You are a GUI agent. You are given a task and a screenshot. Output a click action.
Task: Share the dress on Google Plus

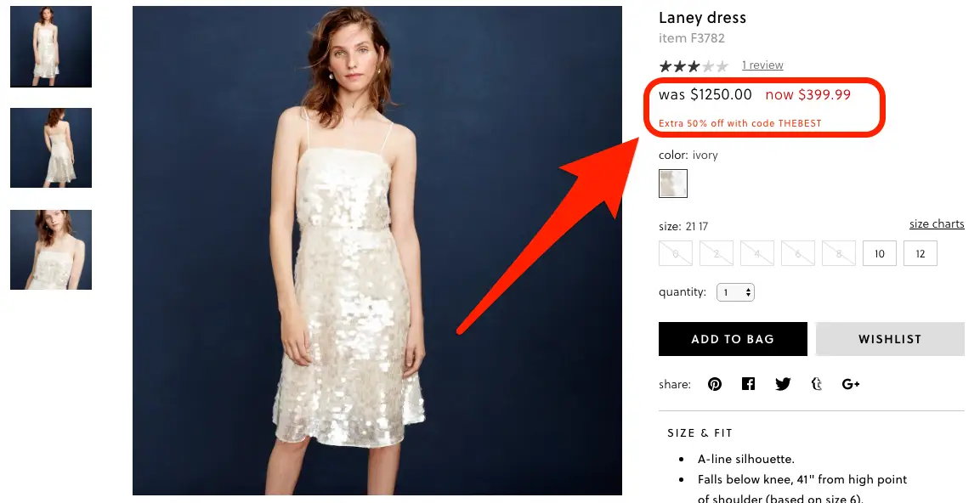pyautogui.click(x=851, y=384)
